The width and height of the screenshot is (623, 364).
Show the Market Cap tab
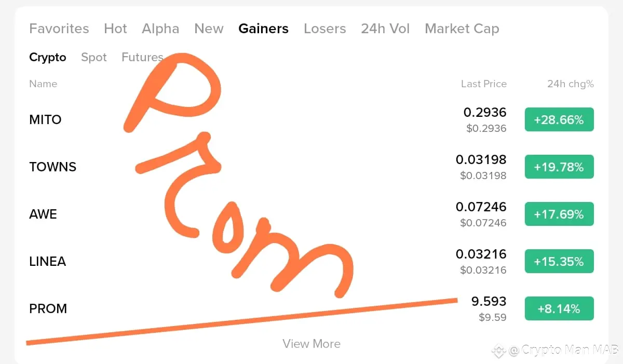pyautogui.click(x=462, y=29)
